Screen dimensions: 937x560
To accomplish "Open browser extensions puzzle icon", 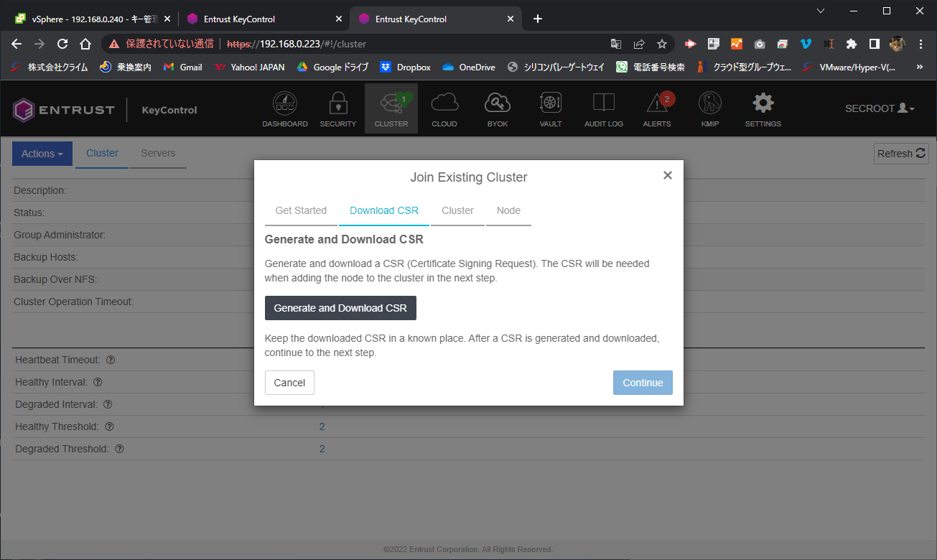I will click(852, 44).
